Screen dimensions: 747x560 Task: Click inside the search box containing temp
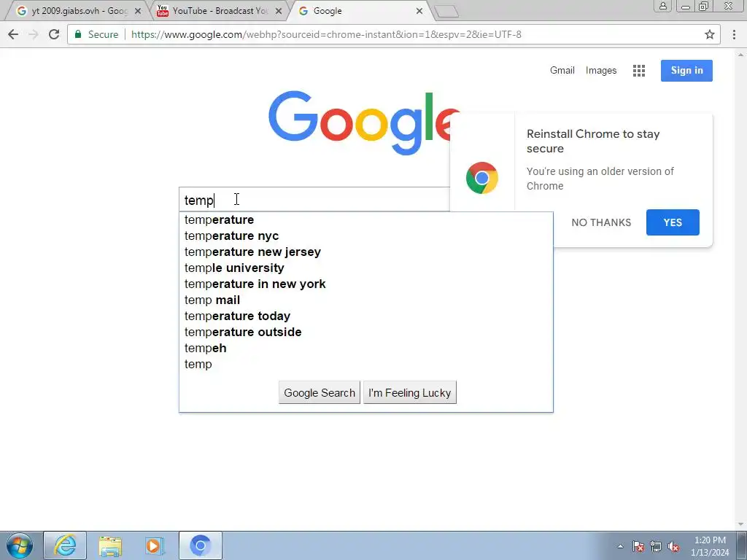(x=314, y=200)
